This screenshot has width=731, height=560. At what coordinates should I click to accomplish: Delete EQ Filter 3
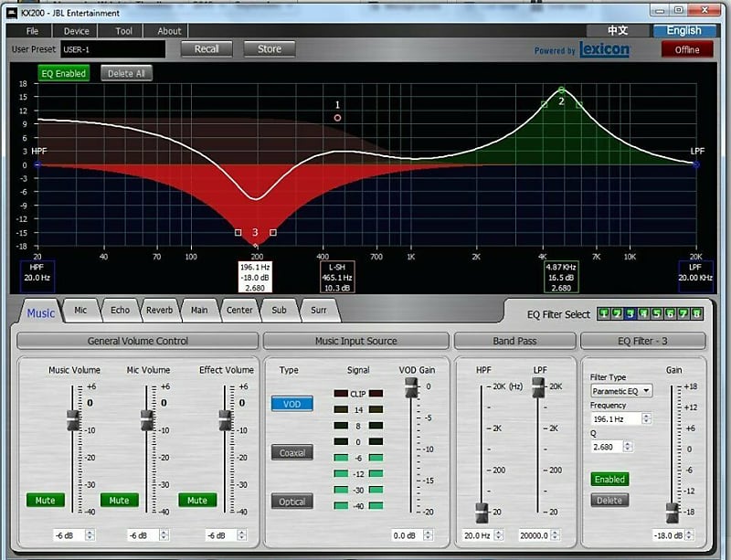pyautogui.click(x=609, y=501)
